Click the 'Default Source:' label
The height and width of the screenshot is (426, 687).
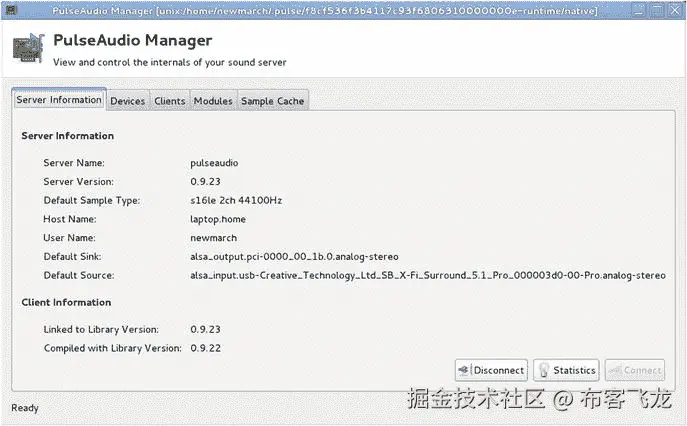(x=79, y=276)
